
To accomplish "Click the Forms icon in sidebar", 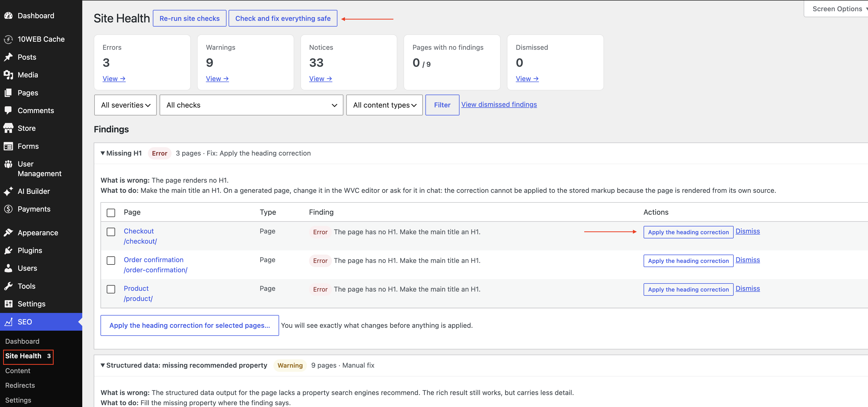I will pos(8,146).
